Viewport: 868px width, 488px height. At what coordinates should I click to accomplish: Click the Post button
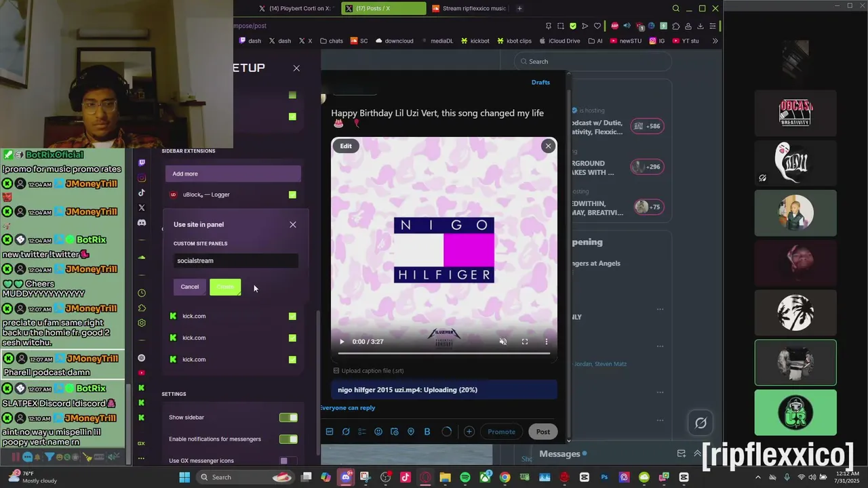click(x=543, y=432)
